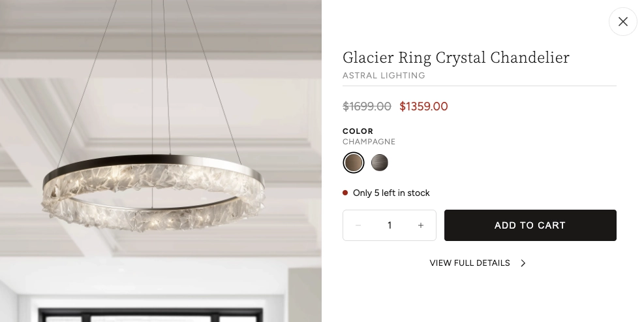Viewport: 644px width, 322px height.
Task: Click the Astral Lighting brand link
Action: pos(384,76)
